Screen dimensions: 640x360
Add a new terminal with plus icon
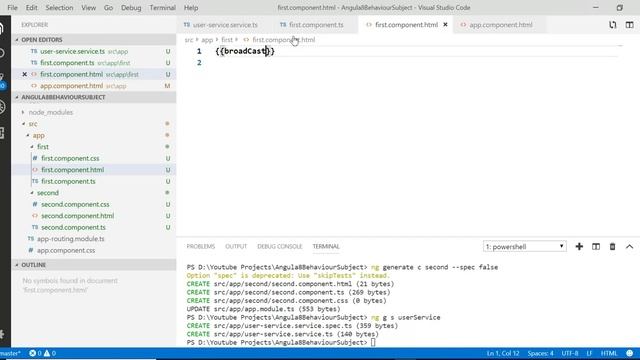point(579,247)
